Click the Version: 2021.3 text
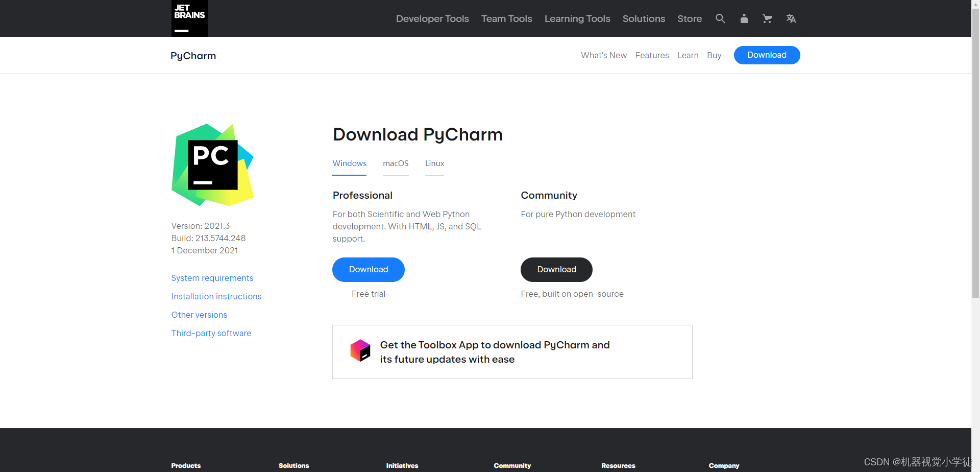This screenshot has height=472, width=980. [x=201, y=226]
